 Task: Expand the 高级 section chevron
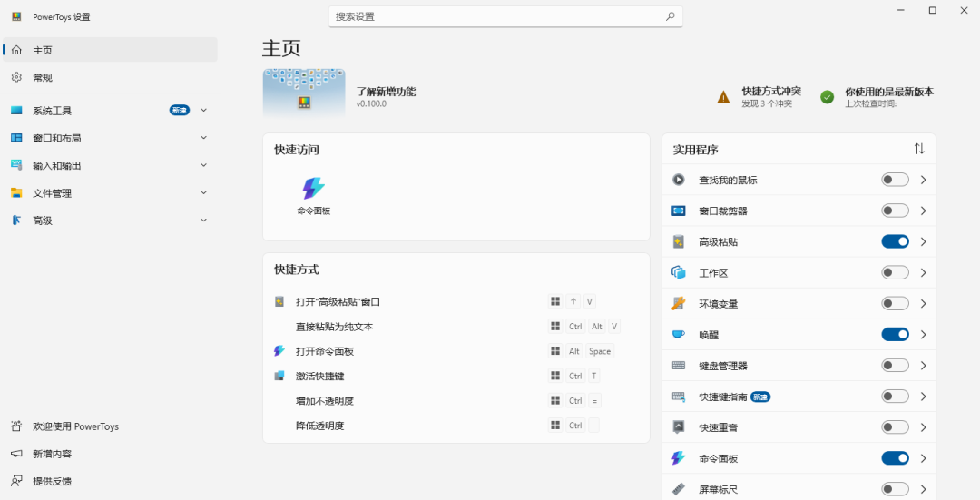pos(203,220)
